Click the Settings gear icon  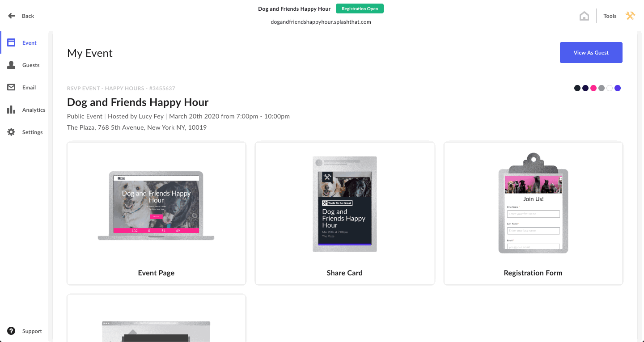pyautogui.click(x=12, y=132)
